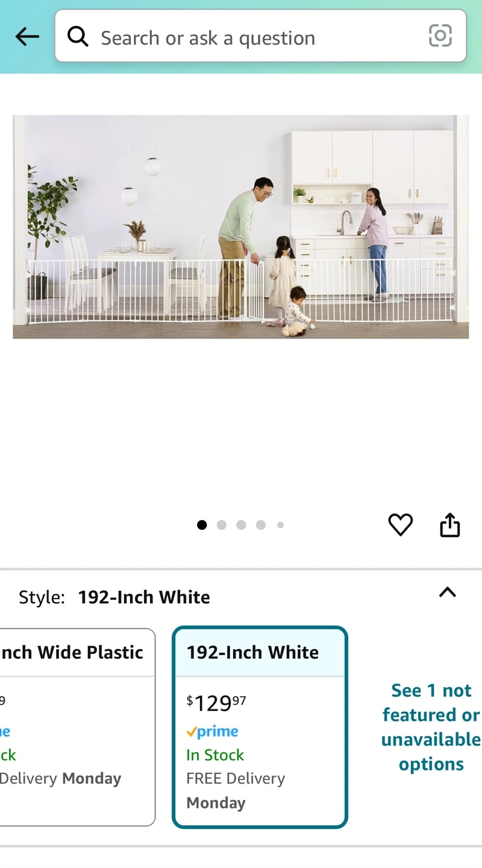Screen dimensions: 482x868
Task: Tap the Prime logo in 192-Inch White card
Action: (212, 731)
